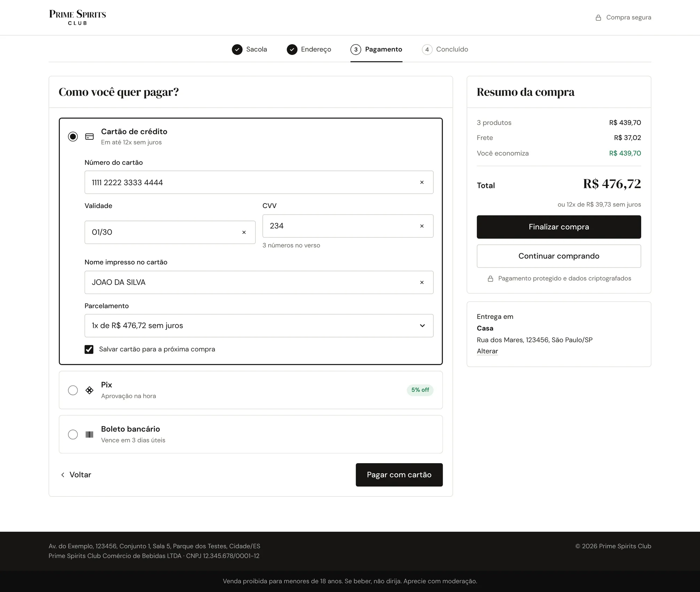Uncheck Salvar cartão para a próxima compra
This screenshot has width=700, height=592.
pos(89,349)
